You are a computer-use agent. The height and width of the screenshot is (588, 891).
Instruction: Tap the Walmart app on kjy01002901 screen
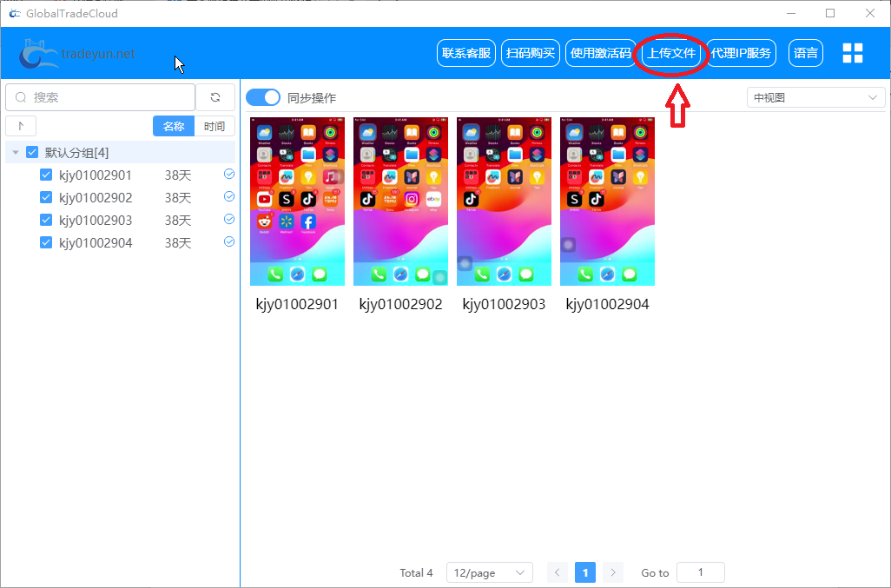click(x=287, y=221)
